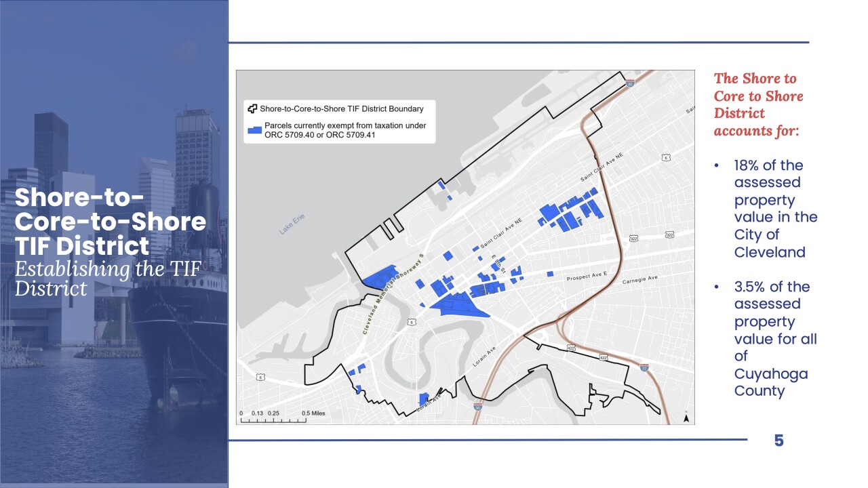
Task: Click the largest blue parcel on the map
Action: 462,306
